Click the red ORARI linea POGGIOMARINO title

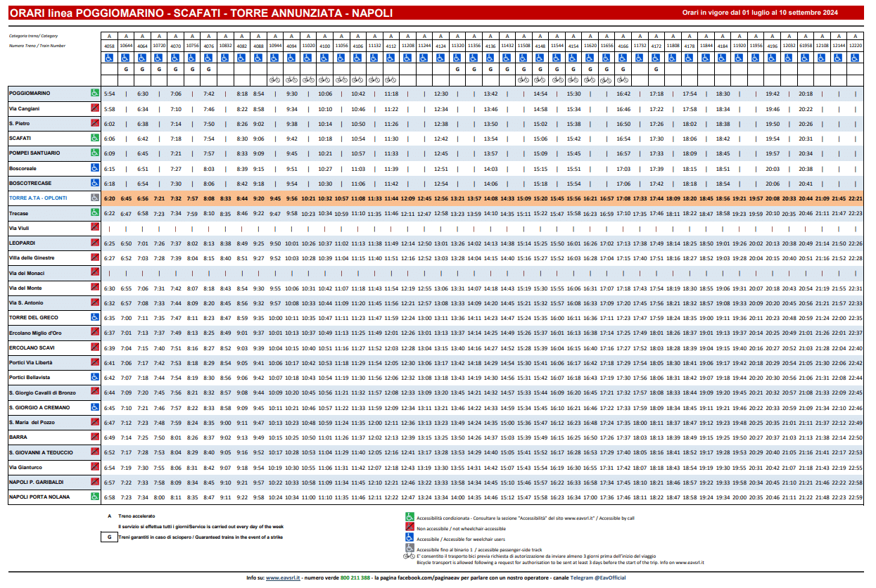(203, 13)
